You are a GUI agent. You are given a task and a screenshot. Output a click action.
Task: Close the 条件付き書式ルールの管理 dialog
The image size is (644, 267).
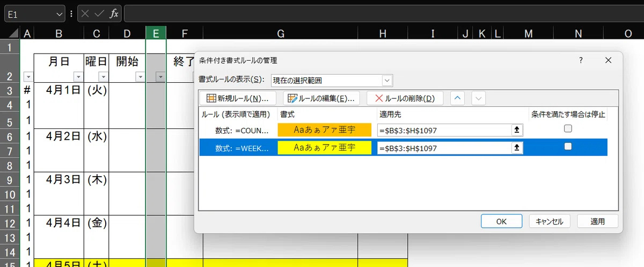(x=608, y=60)
